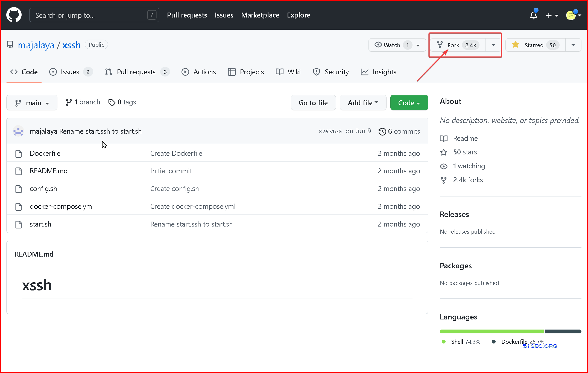This screenshot has height=373, width=588.
Task: Toggle visibility of Code tab content
Action: (x=24, y=72)
